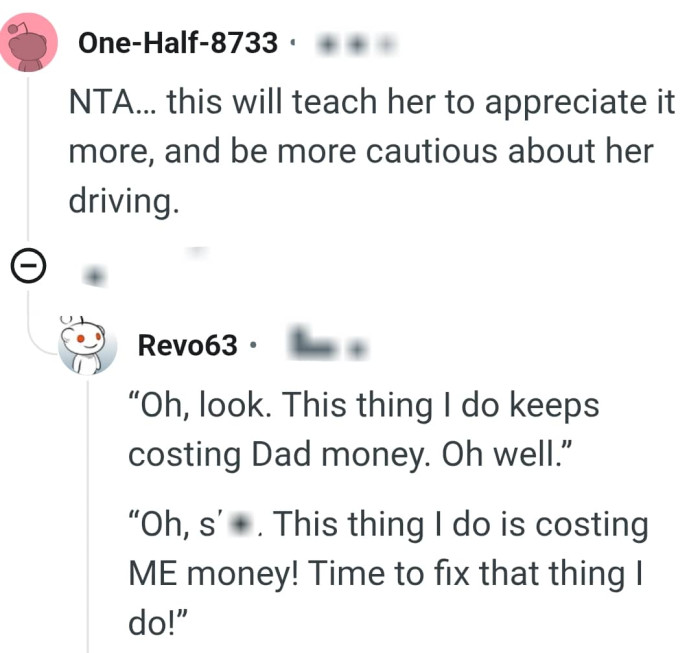Open the One-Half-8733 username profile

[x=178, y=43]
